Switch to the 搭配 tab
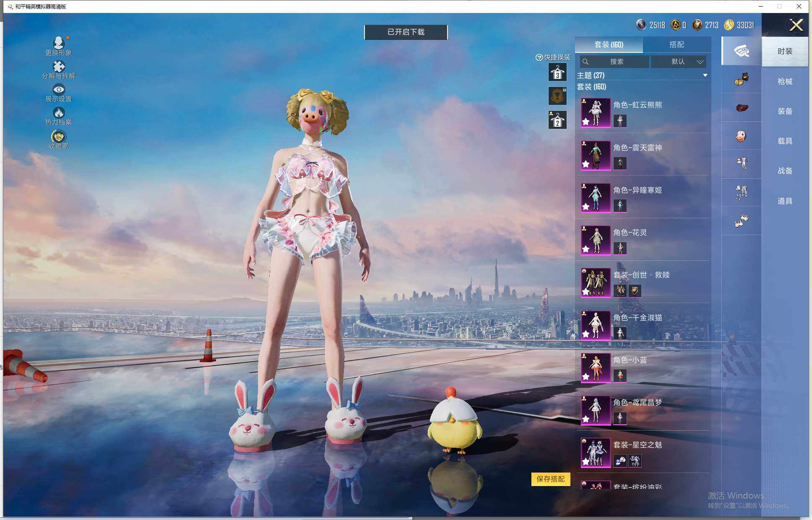This screenshot has width=812, height=520. tap(676, 44)
